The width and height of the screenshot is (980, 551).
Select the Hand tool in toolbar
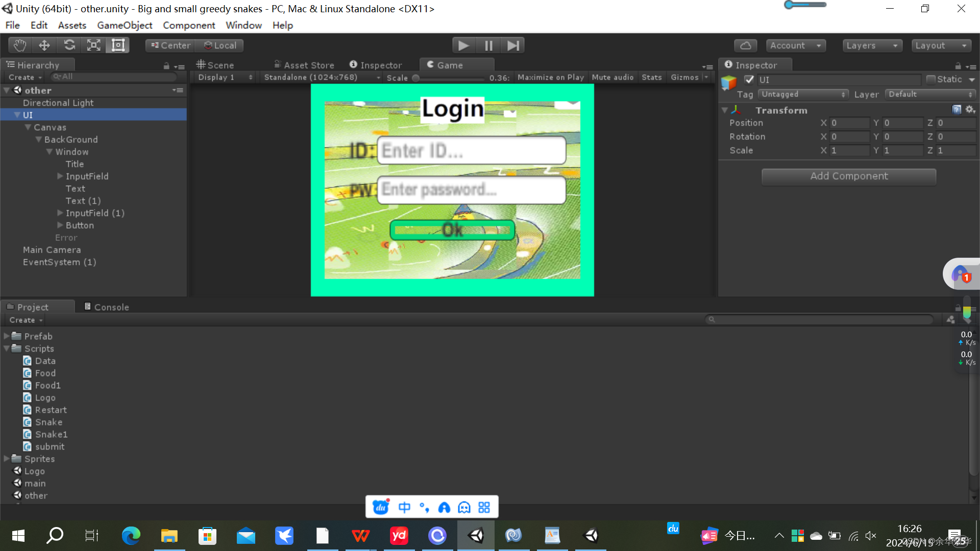pos(20,45)
